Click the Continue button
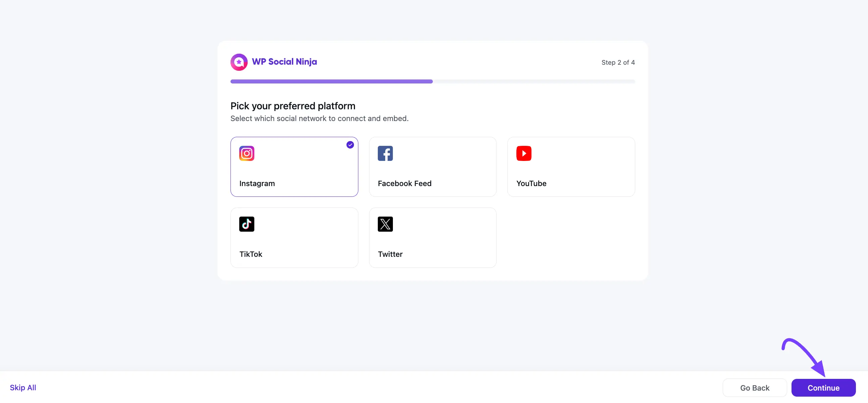This screenshot has height=403, width=868. coord(823,388)
